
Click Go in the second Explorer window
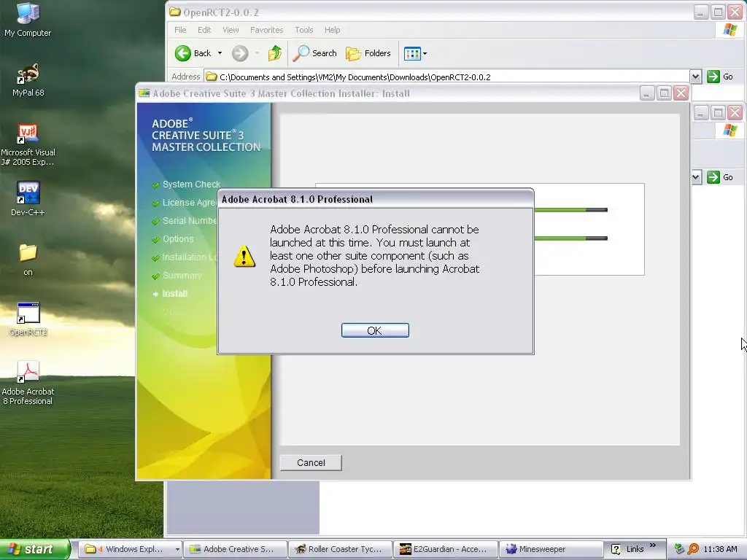click(720, 177)
